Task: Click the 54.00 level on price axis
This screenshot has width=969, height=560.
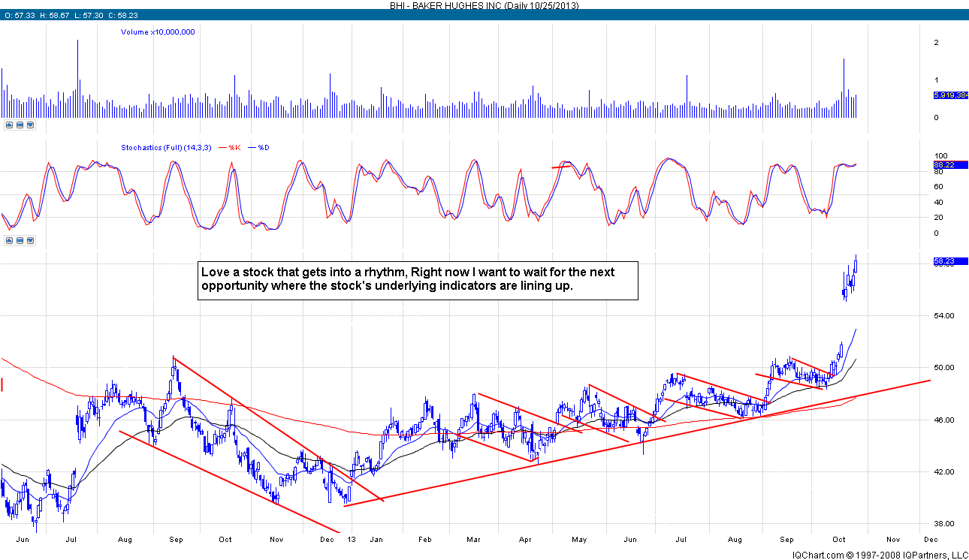Action: click(x=944, y=316)
